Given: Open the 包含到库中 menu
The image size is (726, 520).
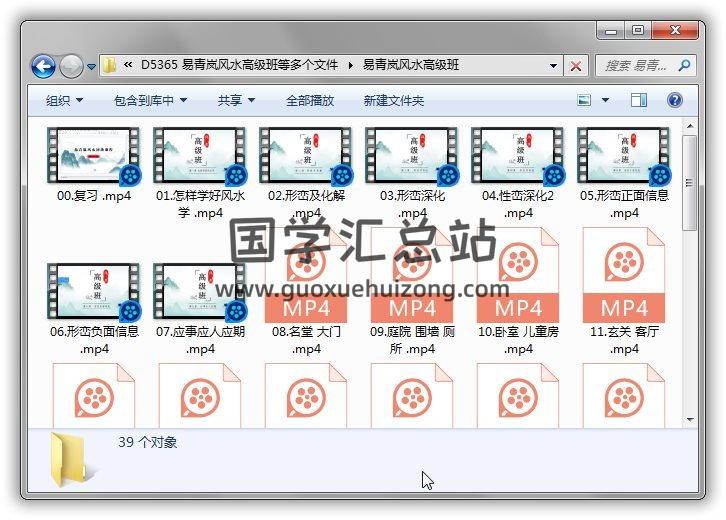Looking at the screenshot, I should 150,100.
